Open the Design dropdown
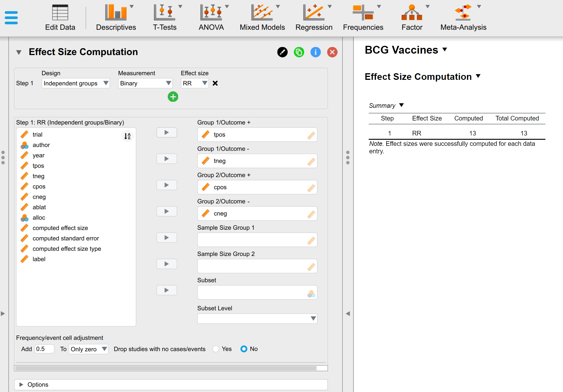This screenshot has height=392, width=563. [x=76, y=83]
